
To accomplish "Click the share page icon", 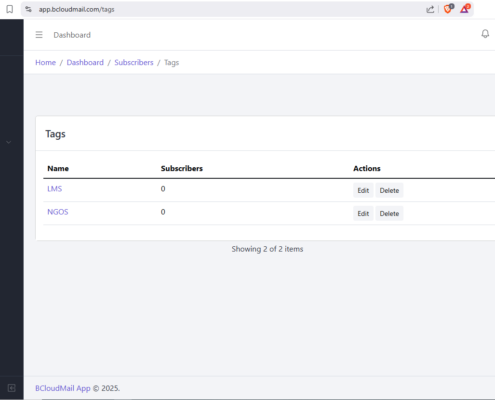I will 430,9.
